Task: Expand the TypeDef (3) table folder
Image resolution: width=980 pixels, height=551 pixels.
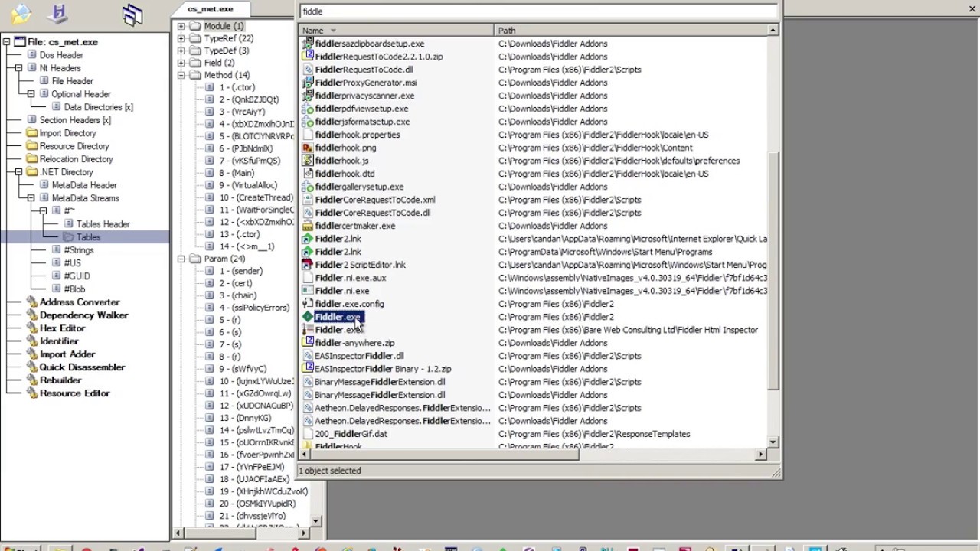Action: 181,51
